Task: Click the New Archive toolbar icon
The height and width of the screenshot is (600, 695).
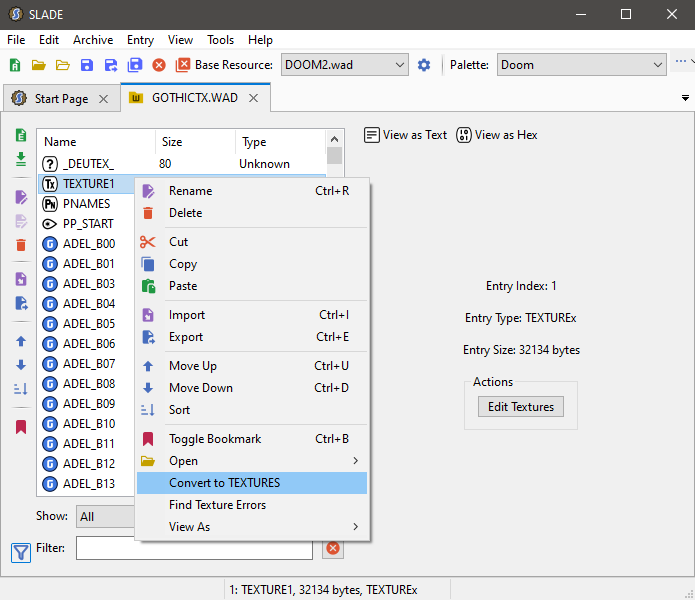Action: click(15, 65)
